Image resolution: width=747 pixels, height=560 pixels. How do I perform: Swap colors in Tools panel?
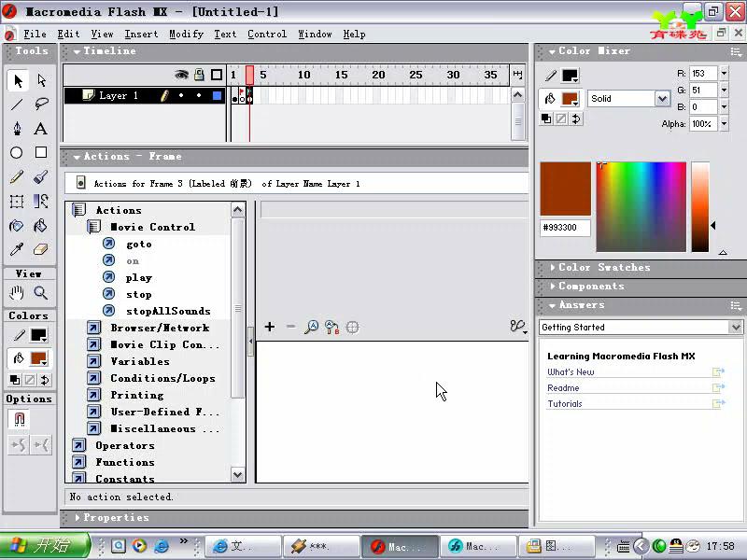point(45,380)
